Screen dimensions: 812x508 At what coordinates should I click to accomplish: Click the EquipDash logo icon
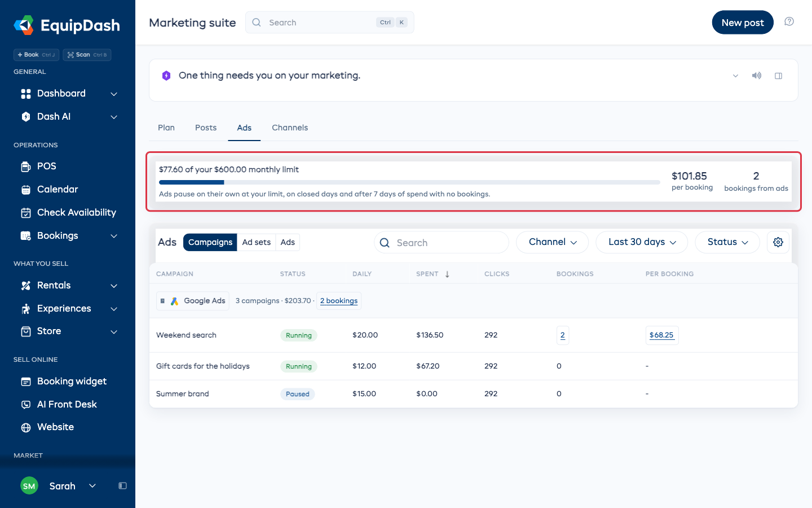point(24,25)
